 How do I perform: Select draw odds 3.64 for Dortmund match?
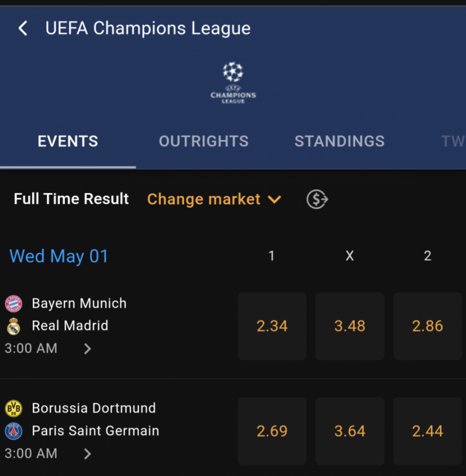point(350,431)
